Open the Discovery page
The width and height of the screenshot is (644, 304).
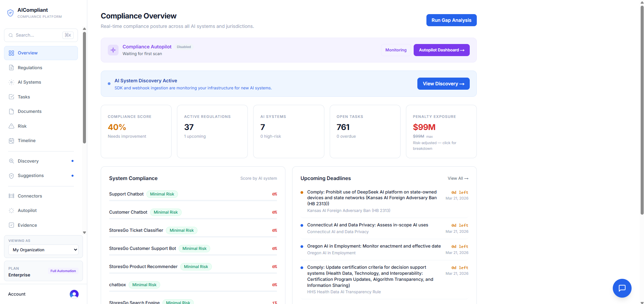(x=41, y=161)
